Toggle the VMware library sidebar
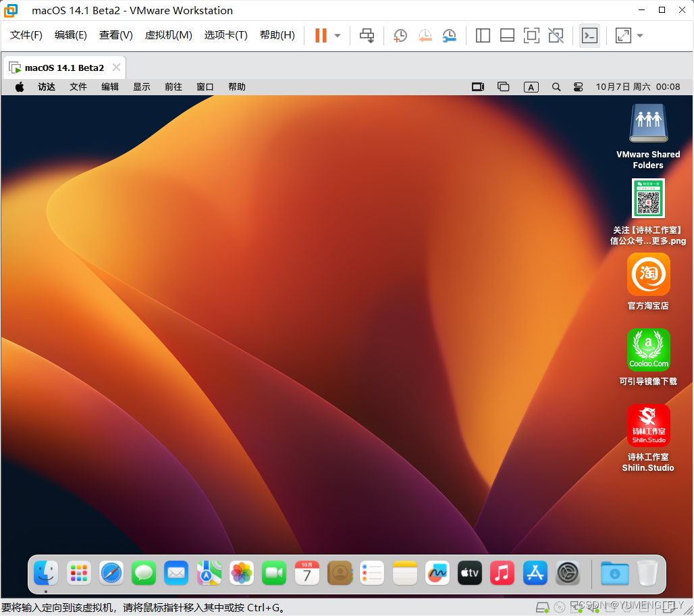 (x=482, y=35)
